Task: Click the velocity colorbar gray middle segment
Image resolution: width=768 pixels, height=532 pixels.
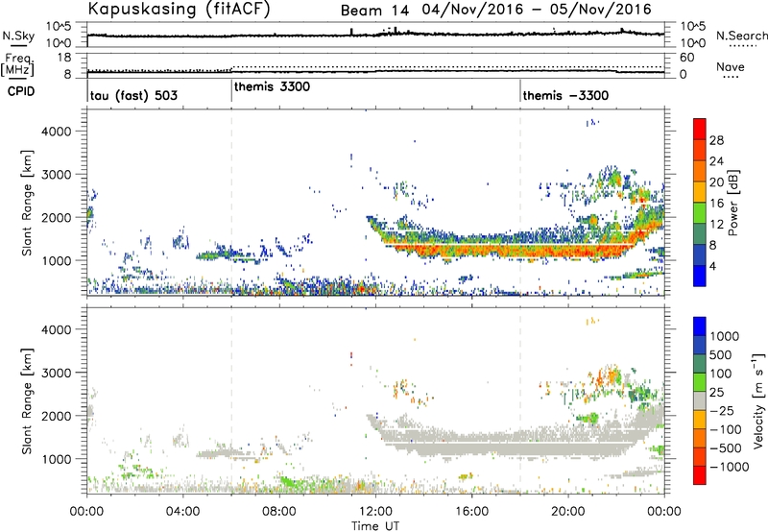Action: pos(700,400)
